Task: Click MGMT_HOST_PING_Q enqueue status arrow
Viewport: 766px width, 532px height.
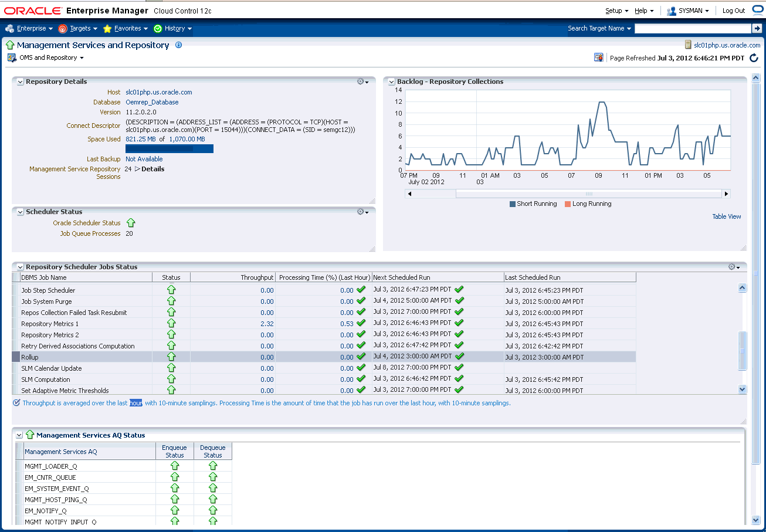Action: [x=174, y=499]
